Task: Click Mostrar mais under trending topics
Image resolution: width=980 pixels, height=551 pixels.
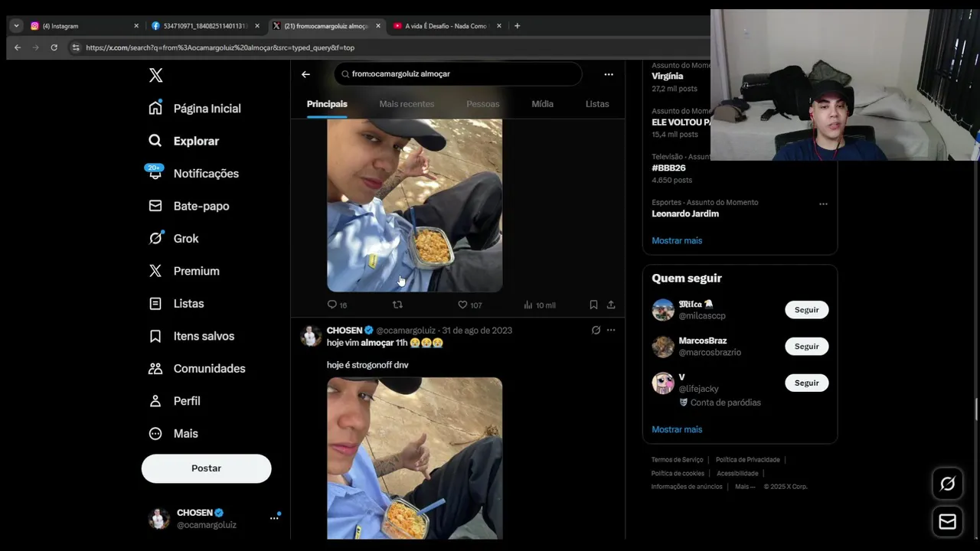Action: coord(677,240)
